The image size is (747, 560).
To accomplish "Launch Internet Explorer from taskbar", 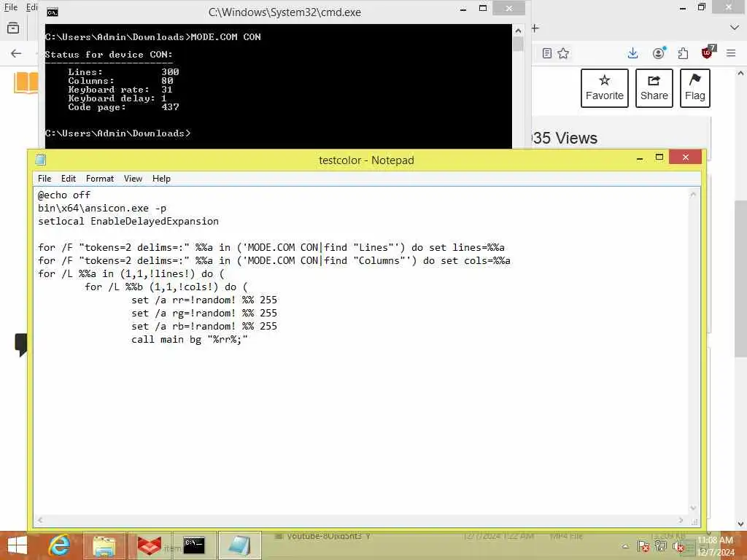I will pyautogui.click(x=59, y=545).
